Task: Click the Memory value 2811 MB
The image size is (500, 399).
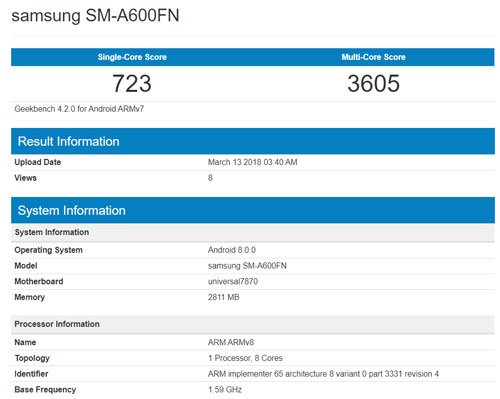Action: pyautogui.click(x=223, y=297)
